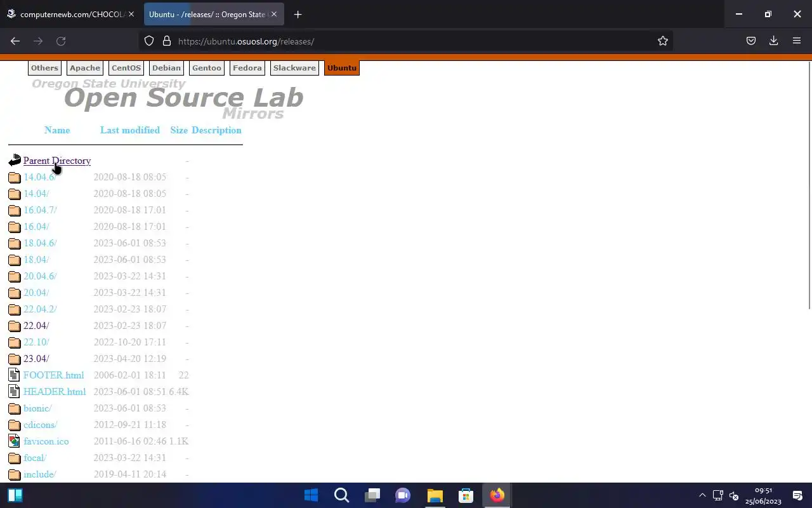Switch to the computernewb.com tab
This screenshot has width=812, height=508.
click(70, 14)
